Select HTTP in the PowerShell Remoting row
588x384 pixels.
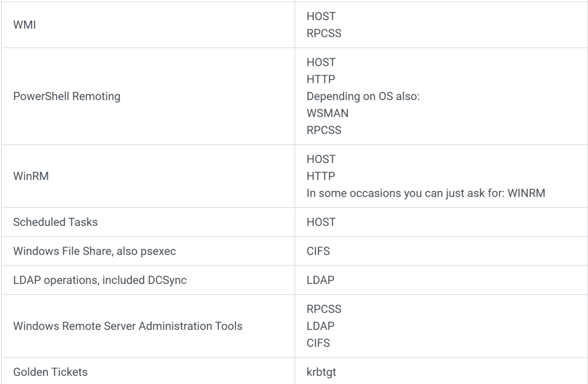click(x=321, y=79)
